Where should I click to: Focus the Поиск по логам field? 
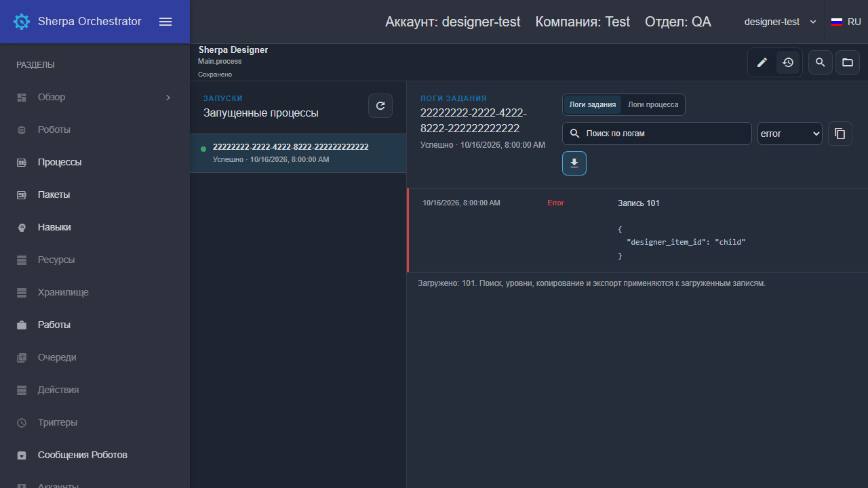[657, 134]
